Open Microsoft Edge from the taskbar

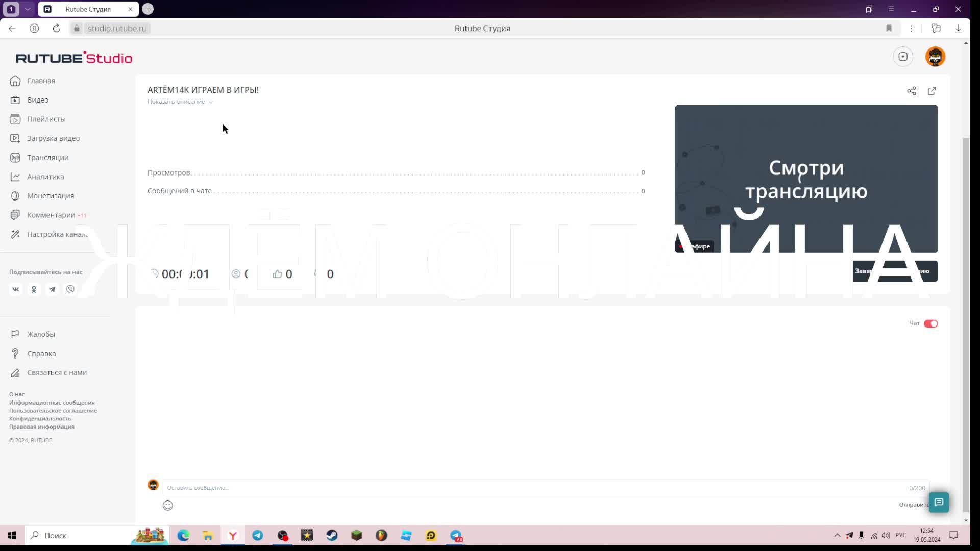(183, 535)
